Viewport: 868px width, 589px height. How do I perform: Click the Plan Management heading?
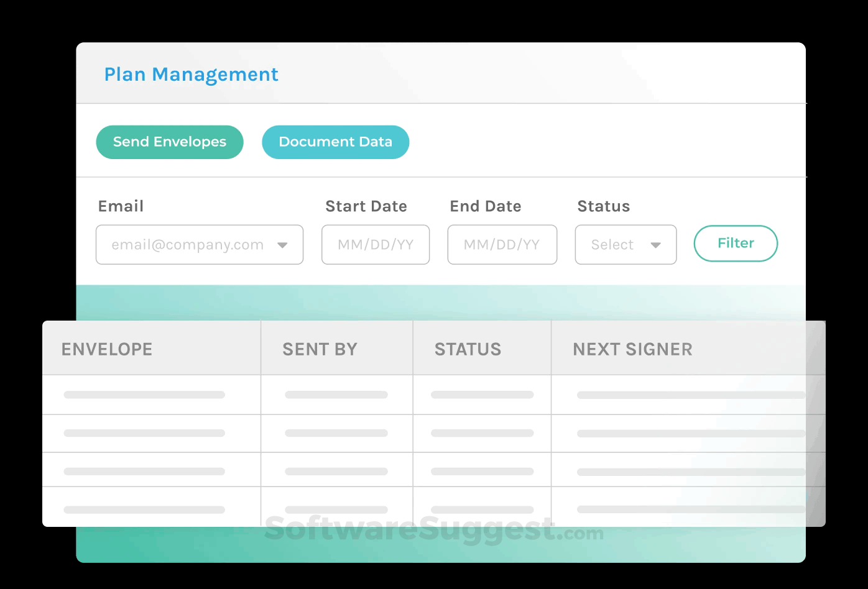[191, 74]
